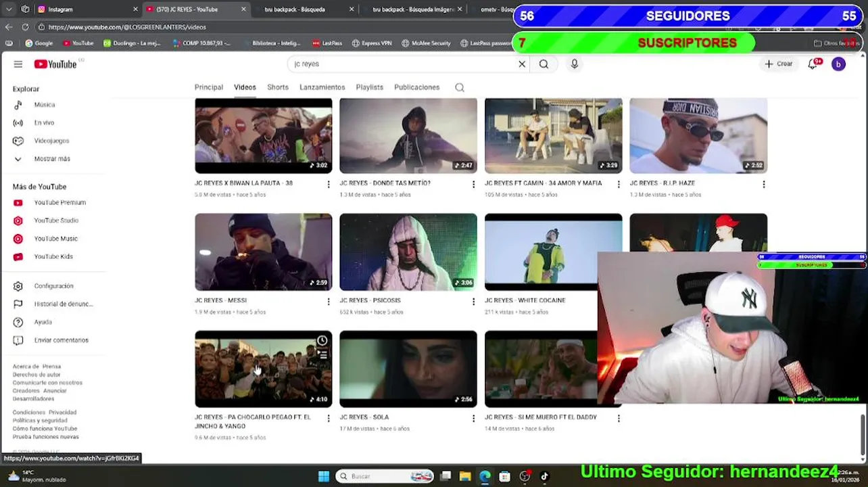Open options menu for 'JC REYES X BIWAN LA PAUTA - 38'
This screenshot has width=868, height=487.
click(x=329, y=184)
